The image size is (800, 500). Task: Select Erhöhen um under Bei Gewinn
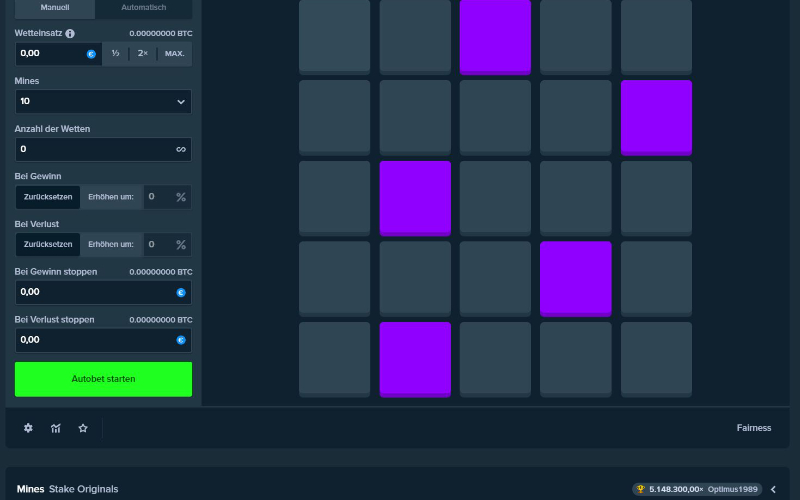111,197
